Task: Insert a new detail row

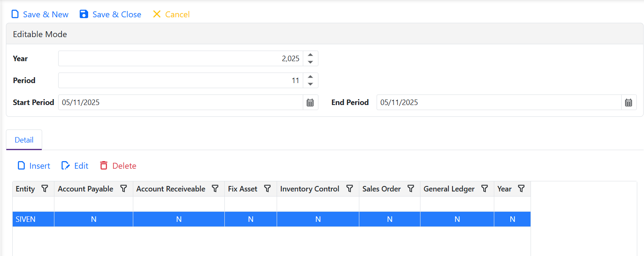Action: coord(34,166)
